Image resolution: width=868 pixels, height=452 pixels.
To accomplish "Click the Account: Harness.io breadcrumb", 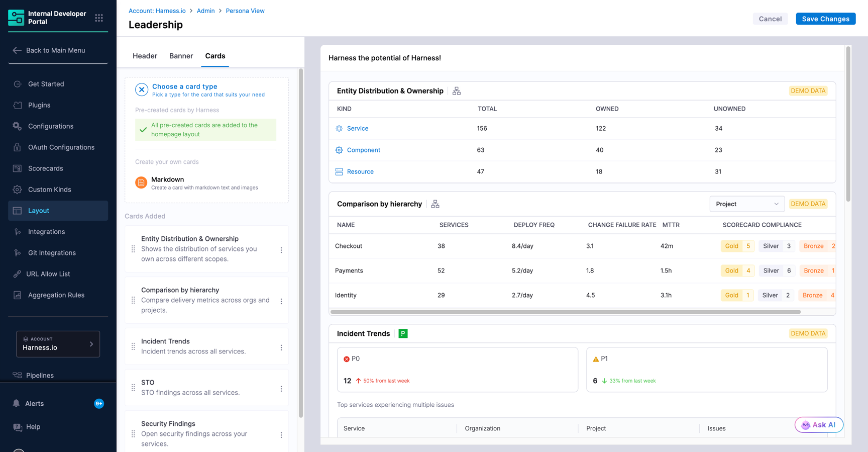I will [157, 11].
